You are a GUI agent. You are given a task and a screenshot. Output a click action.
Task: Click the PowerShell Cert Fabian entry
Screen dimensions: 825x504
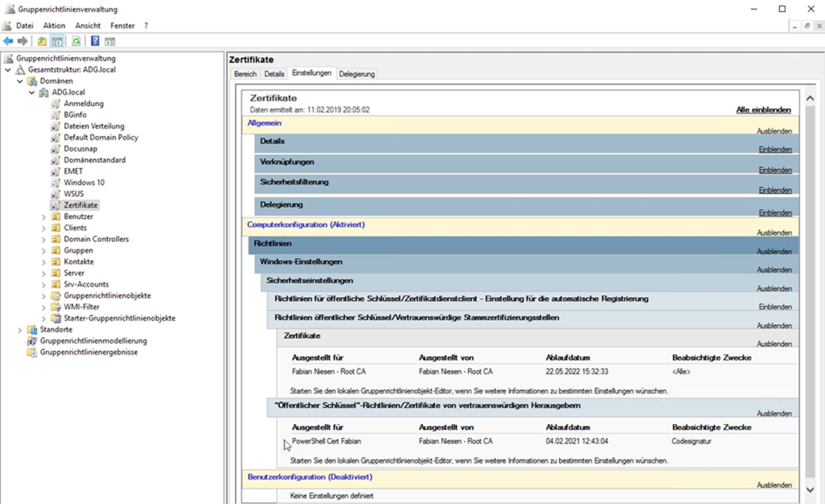click(x=326, y=441)
